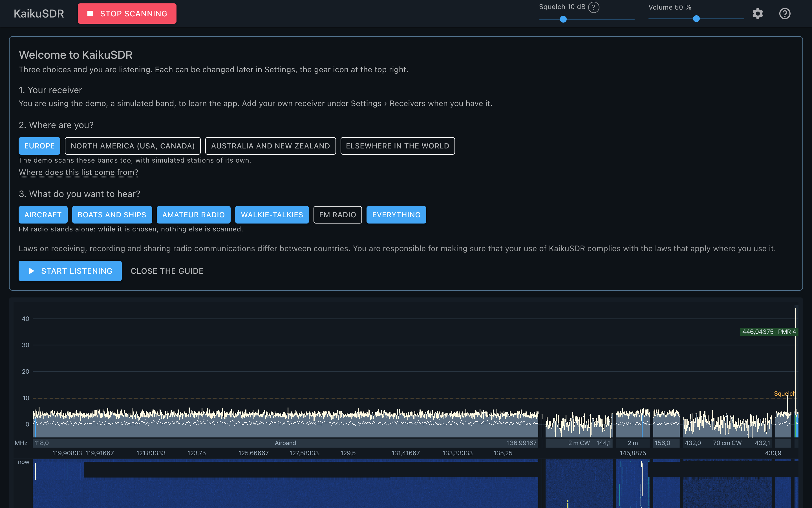Click Start Listening button

coord(70,271)
